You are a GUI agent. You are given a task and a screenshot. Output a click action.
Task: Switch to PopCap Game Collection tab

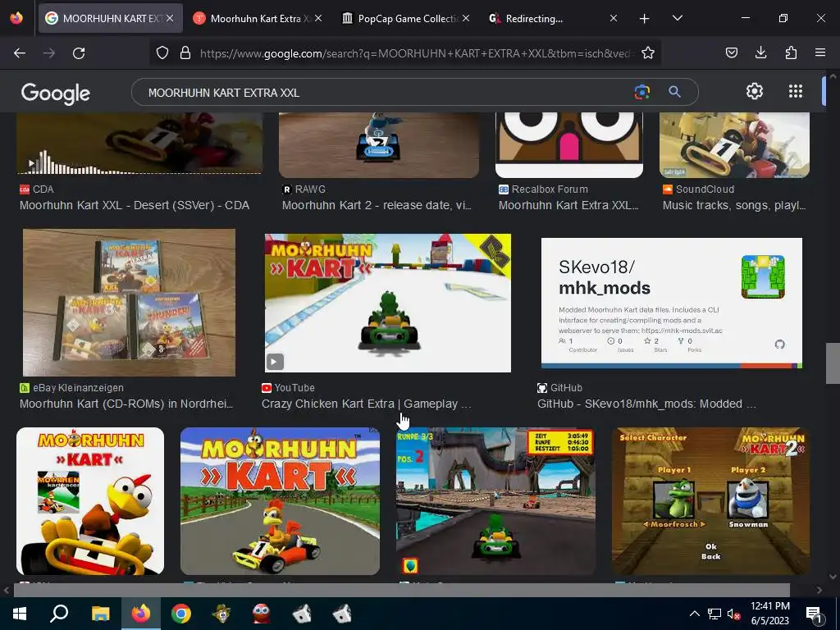pyautogui.click(x=404, y=18)
